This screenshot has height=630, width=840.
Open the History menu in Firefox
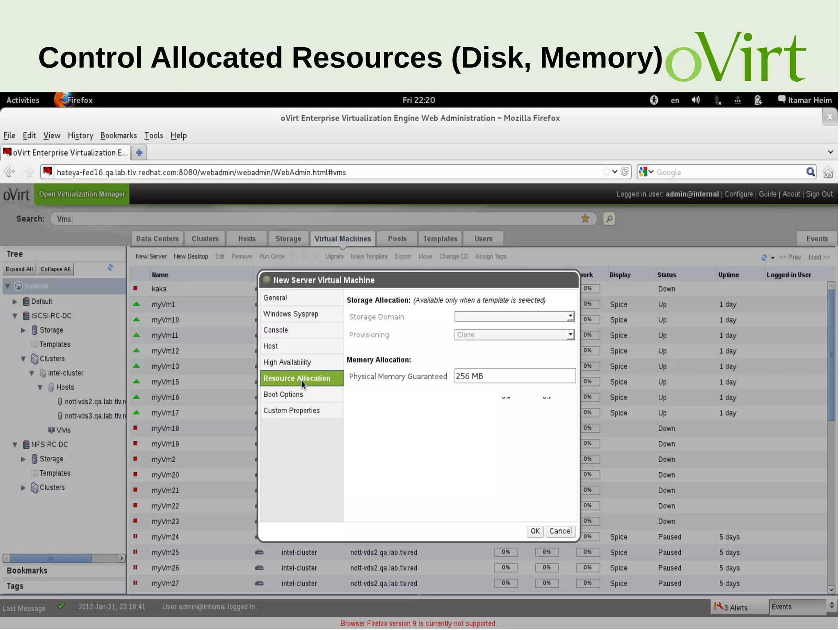coord(80,135)
